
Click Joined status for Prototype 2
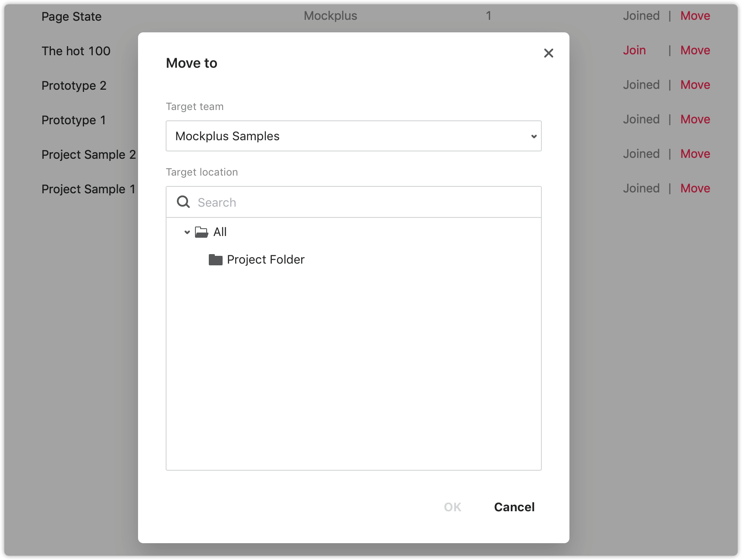(641, 85)
